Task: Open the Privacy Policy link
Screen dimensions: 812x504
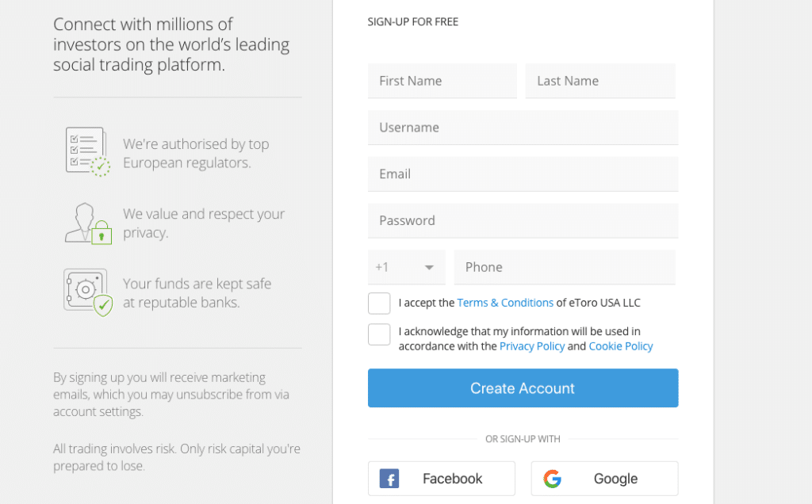Action: click(x=532, y=346)
